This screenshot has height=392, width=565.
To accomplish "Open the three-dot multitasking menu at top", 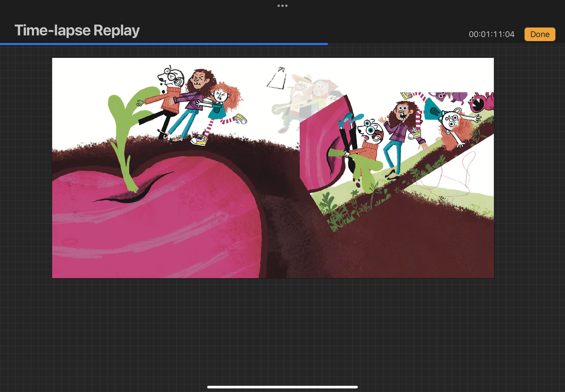I will (x=282, y=6).
